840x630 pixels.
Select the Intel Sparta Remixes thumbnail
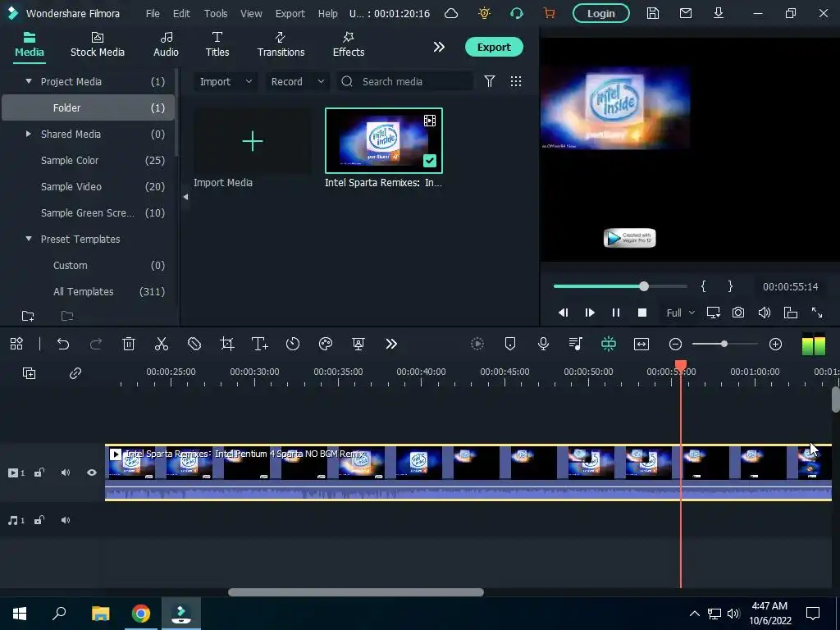pos(384,140)
